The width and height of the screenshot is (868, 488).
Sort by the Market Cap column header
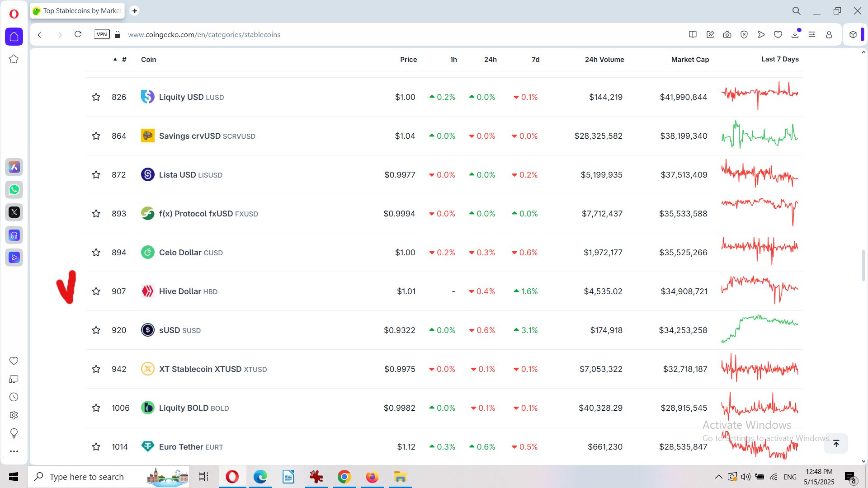(690, 60)
